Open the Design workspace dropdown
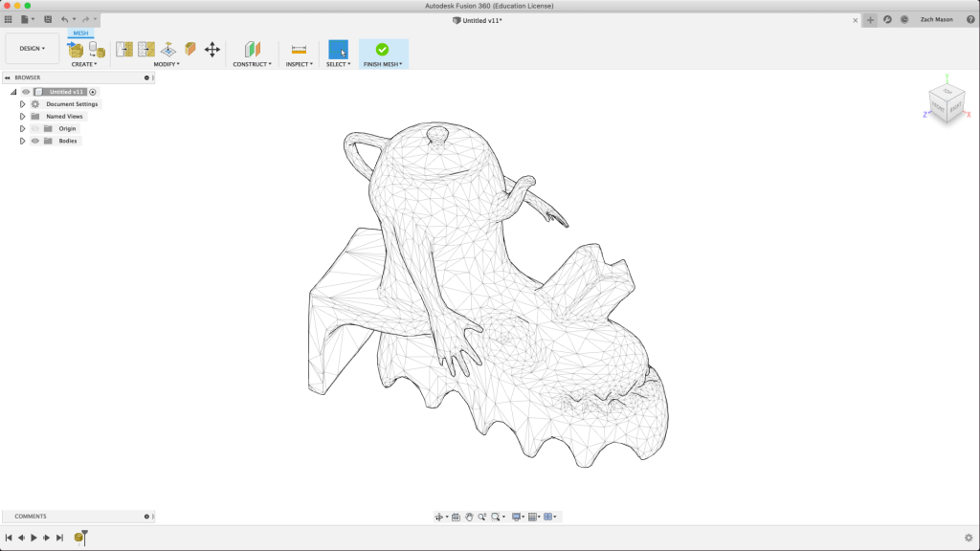Screen dimensions: 980x551 pos(33,49)
